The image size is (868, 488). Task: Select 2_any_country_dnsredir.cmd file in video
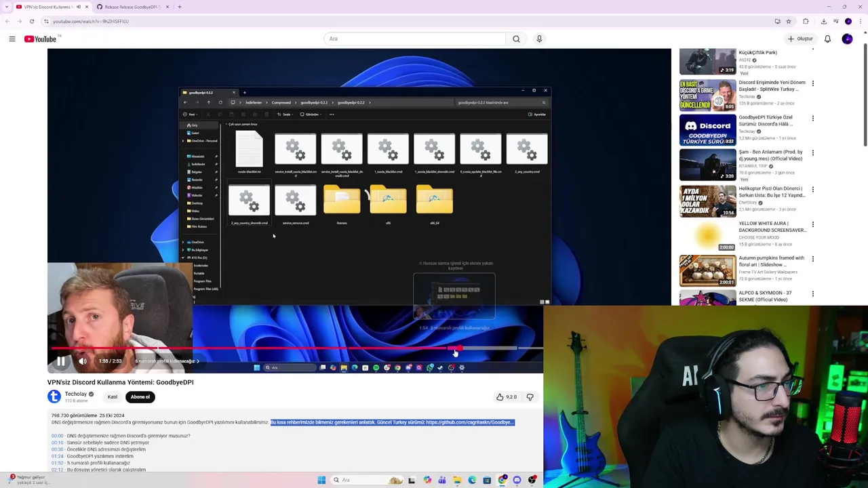[x=249, y=203]
